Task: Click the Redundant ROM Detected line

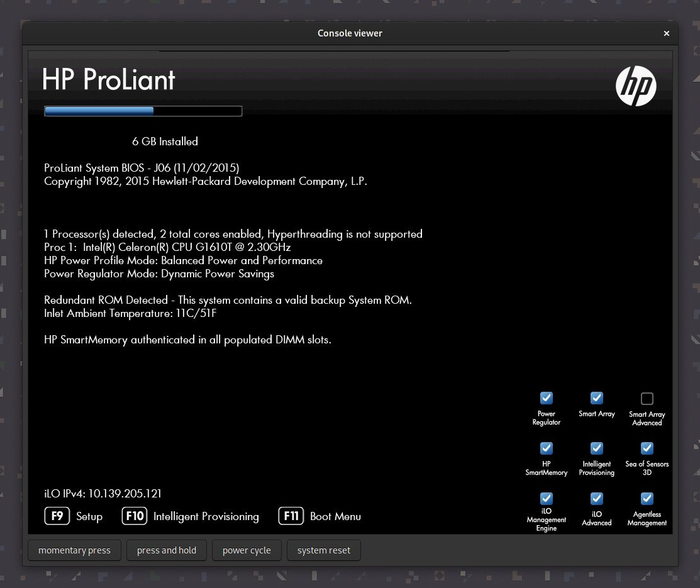Action: tap(228, 300)
